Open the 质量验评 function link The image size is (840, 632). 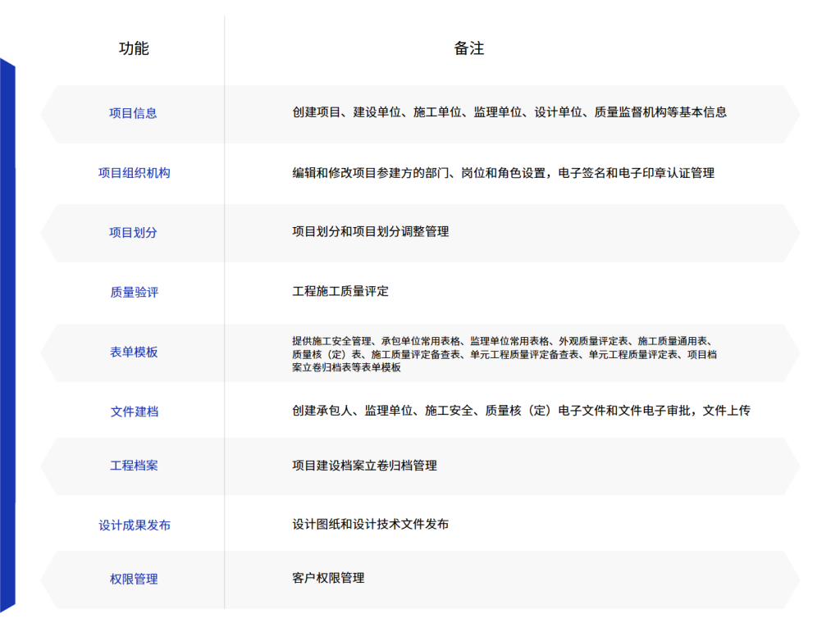point(134,292)
